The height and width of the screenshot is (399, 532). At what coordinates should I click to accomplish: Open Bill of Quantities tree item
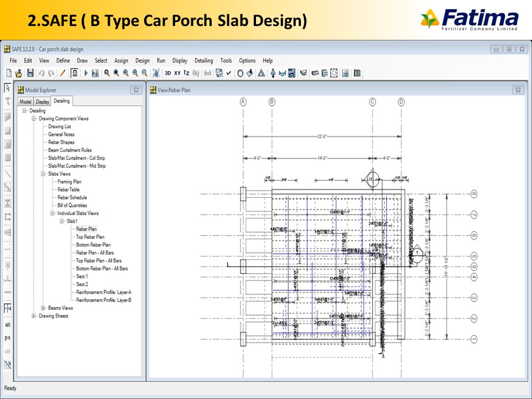click(x=72, y=205)
